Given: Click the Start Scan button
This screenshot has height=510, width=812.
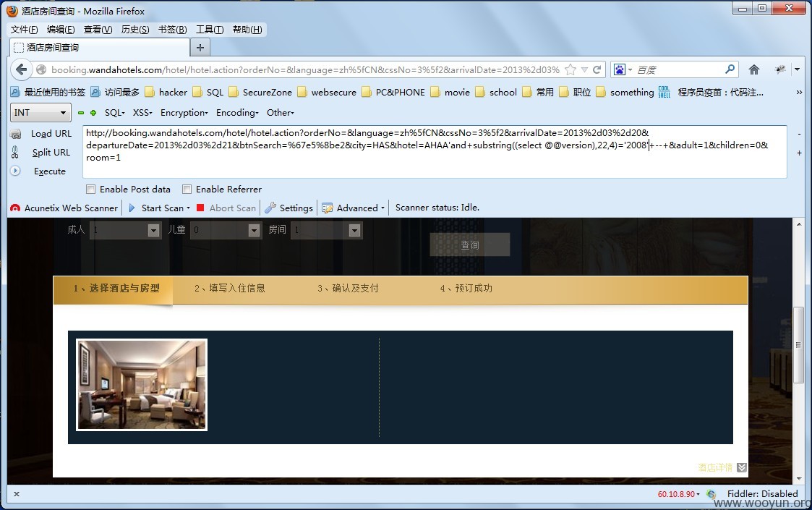Looking at the screenshot, I should (159, 208).
